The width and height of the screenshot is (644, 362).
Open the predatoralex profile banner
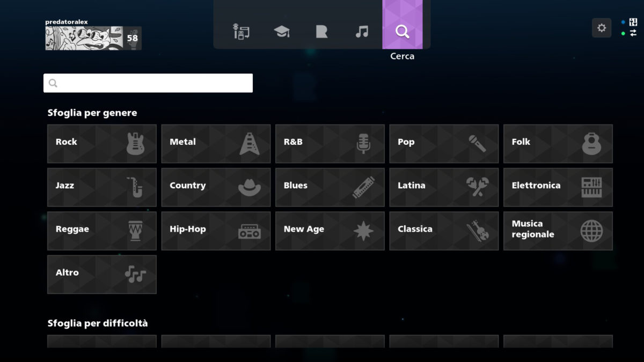[x=93, y=38]
